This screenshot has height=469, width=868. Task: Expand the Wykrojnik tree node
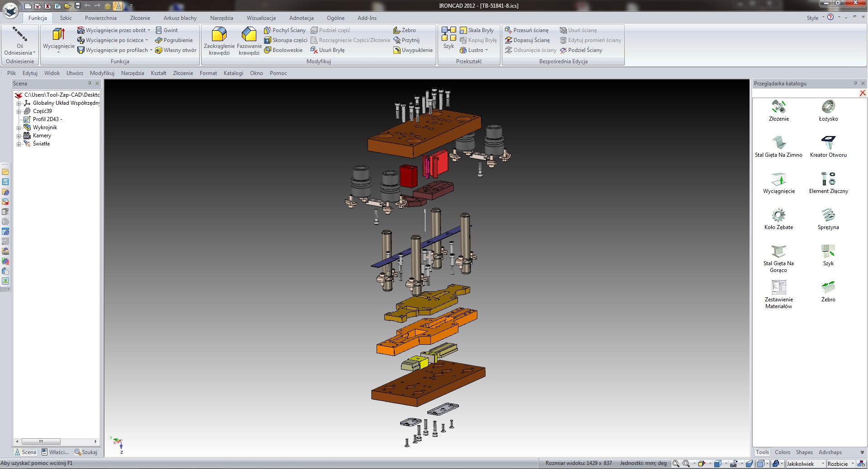[x=19, y=128]
